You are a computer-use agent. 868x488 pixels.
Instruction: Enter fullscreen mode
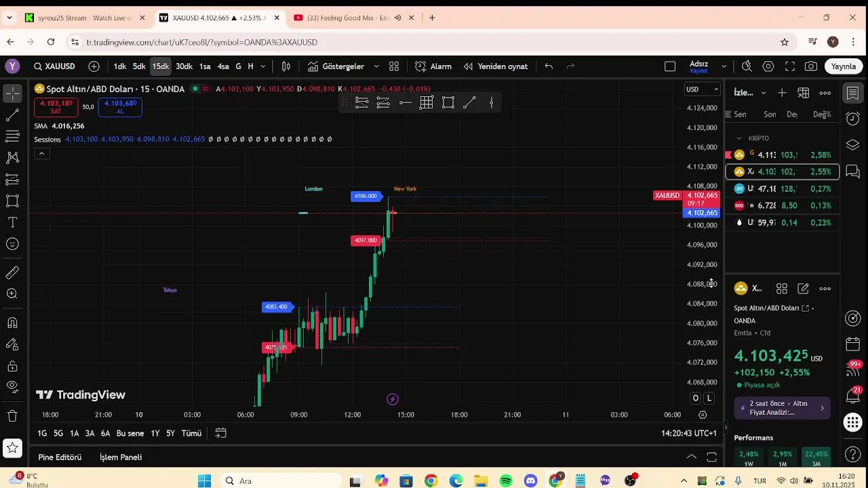pos(790,66)
